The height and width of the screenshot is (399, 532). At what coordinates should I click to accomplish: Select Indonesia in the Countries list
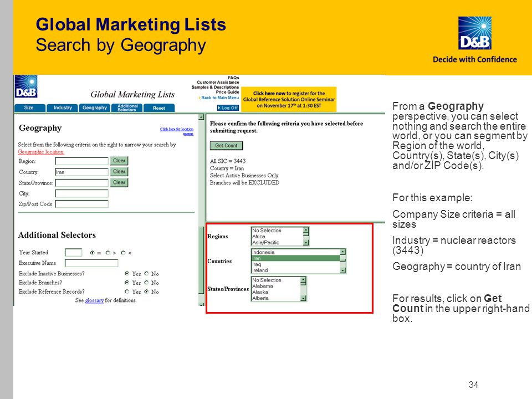[x=295, y=252]
